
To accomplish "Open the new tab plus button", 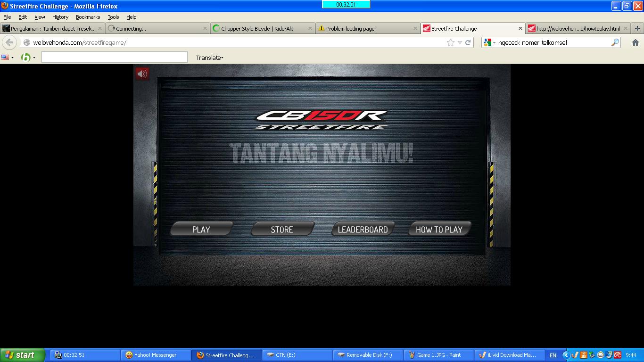I will point(626,28).
